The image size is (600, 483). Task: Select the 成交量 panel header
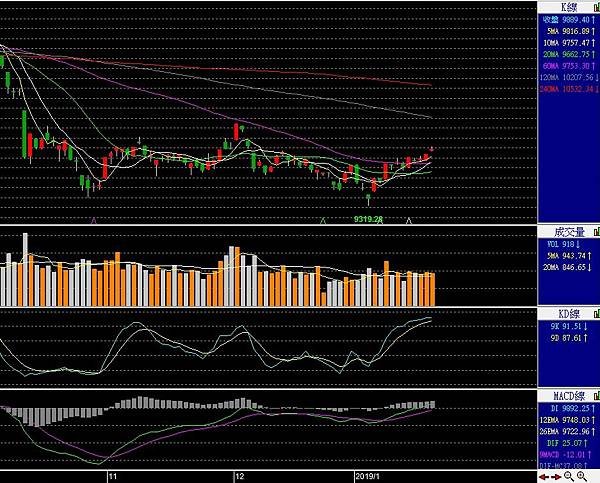[x=569, y=232]
